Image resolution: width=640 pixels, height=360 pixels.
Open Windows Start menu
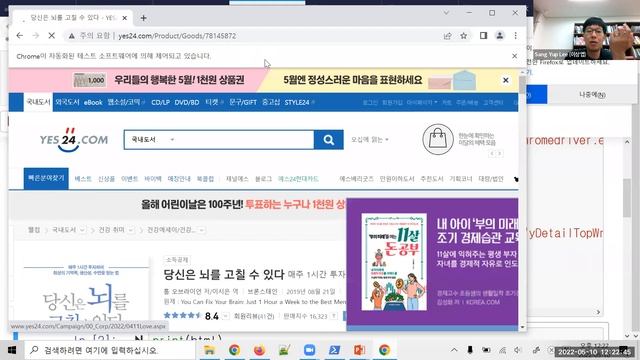tap(11, 350)
